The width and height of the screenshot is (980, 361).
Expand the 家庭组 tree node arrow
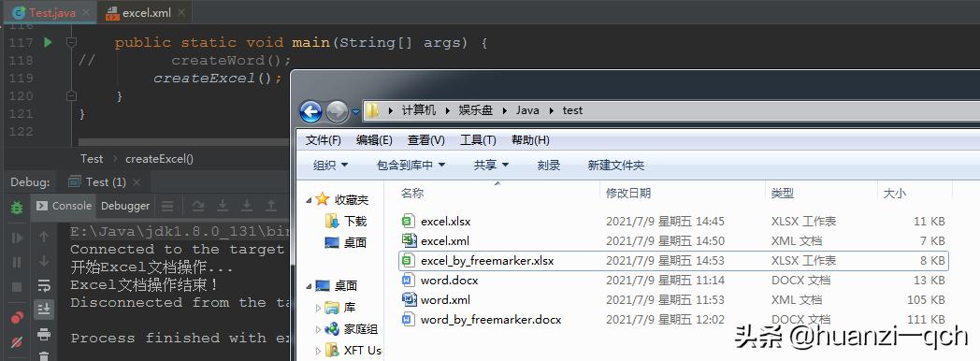tap(319, 329)
